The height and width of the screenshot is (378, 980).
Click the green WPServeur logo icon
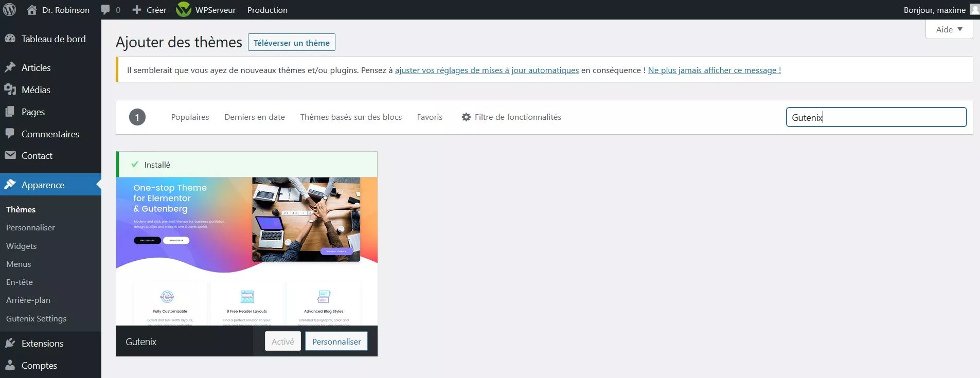[184, 10]
